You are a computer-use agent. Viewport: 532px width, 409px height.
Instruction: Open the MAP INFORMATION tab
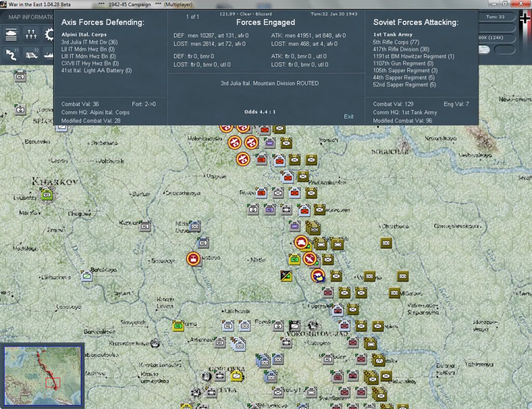click(x=31, y=17)
